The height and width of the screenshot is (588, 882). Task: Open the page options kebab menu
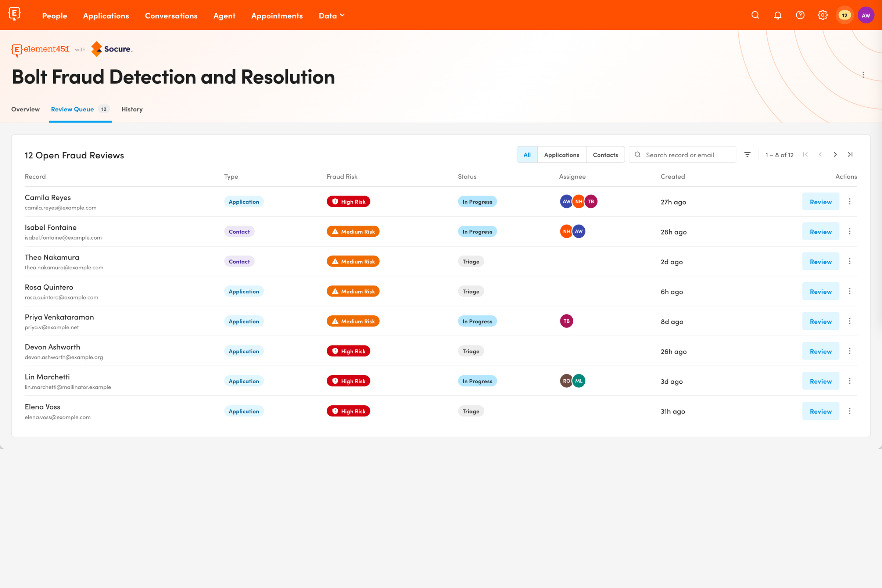(863, 75)
